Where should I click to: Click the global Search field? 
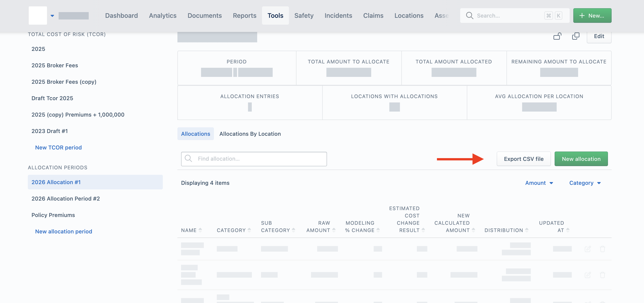pos(514,16)
